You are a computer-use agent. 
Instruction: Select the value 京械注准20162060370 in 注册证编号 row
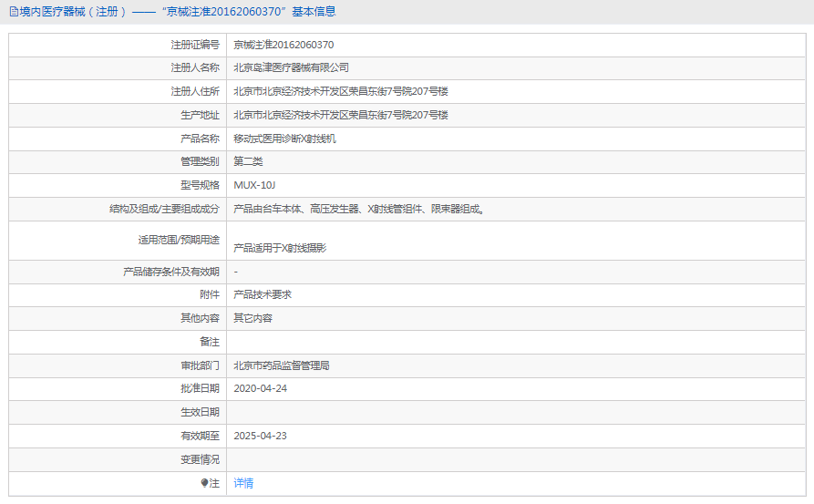283,45
